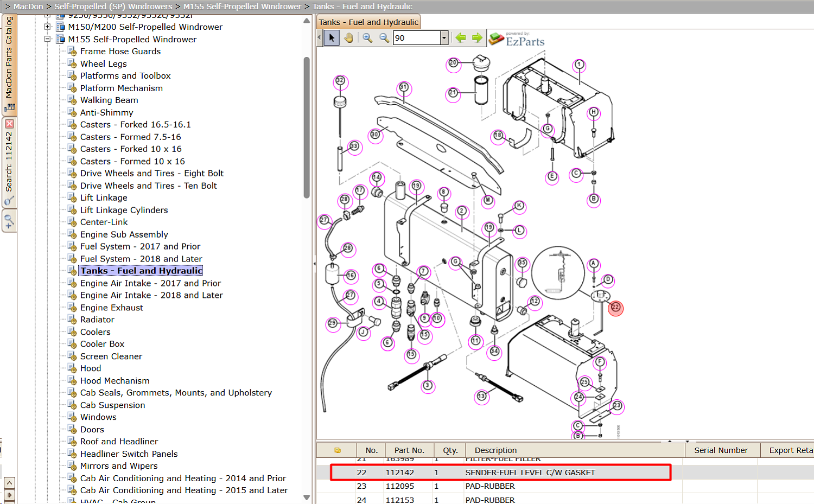The width and height of the screenshot is (814, 504).
Task: Open Engine Sub Assembly in the tree
Action: [x=124, y=234]
